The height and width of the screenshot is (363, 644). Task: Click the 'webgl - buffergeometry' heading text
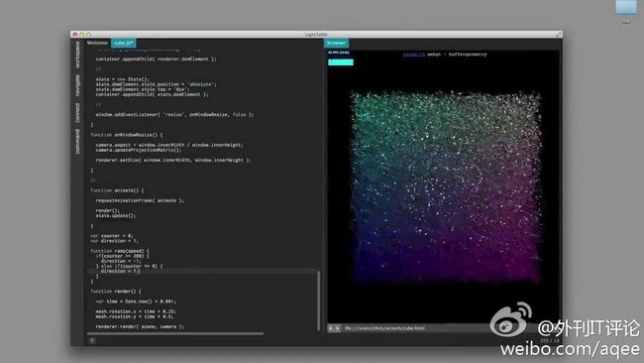[x=457, y=55]
